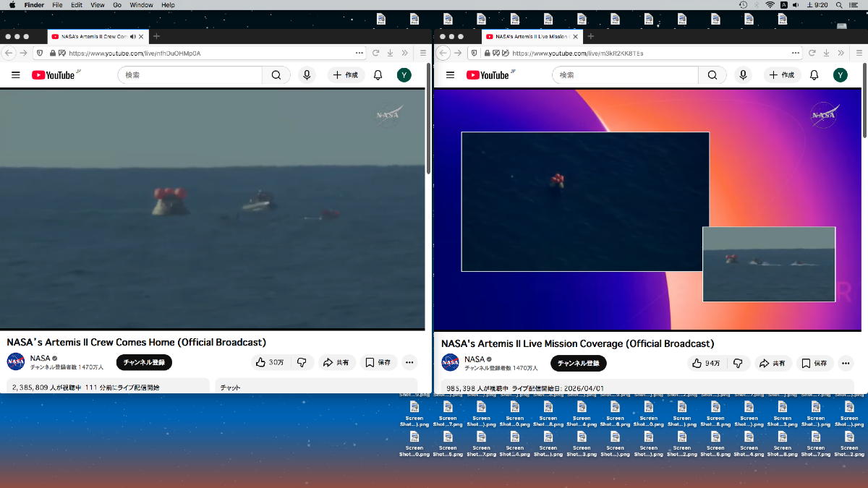The height and width of the screenshot is (488, 868).
Task: Open hamburger application menu in right browser
Action: coord(859,53)
